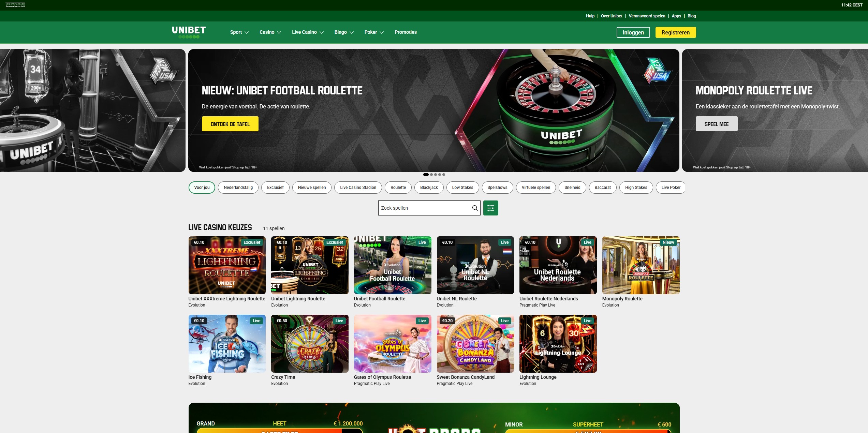Click the yellow Registreren button
This screenshot has width=868, height=433.
point(675,32)
